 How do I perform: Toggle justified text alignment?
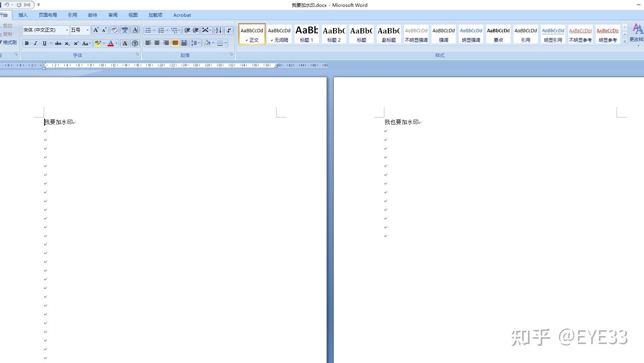point(175,43)
